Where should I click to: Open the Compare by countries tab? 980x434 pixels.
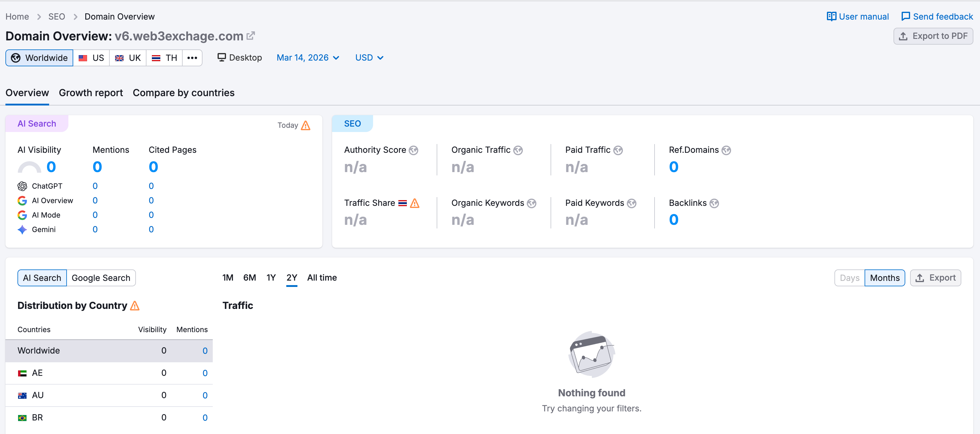point(183,93)
